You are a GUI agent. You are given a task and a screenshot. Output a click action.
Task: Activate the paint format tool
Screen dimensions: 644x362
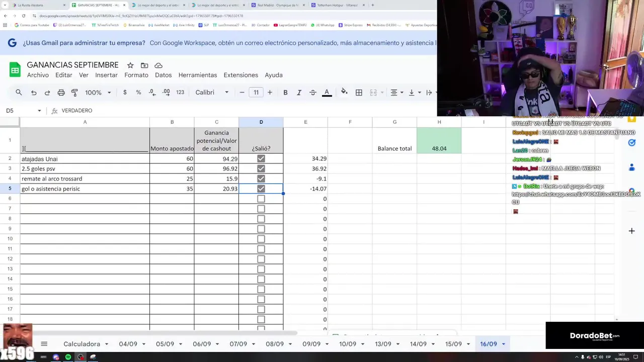(74, 93)
